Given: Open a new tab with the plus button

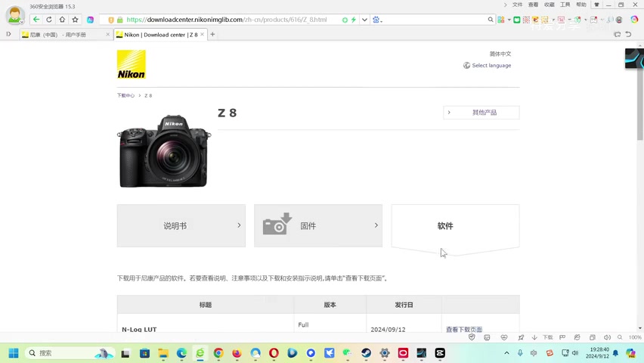Looking at the screenshot, I should [212, 35].
